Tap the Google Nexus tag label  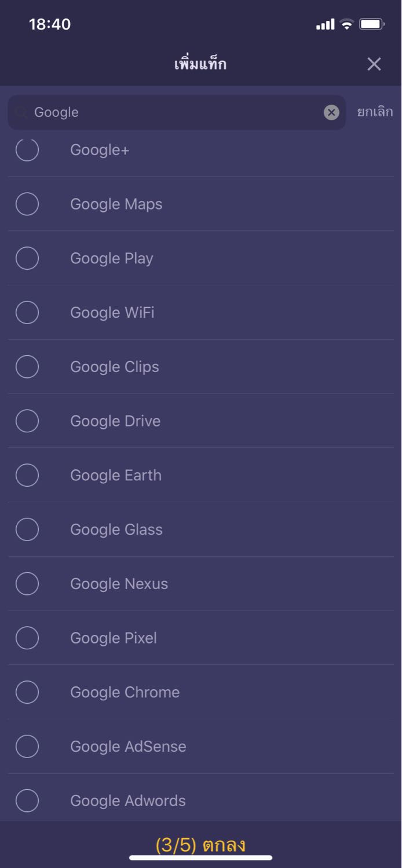click(119, 584)
